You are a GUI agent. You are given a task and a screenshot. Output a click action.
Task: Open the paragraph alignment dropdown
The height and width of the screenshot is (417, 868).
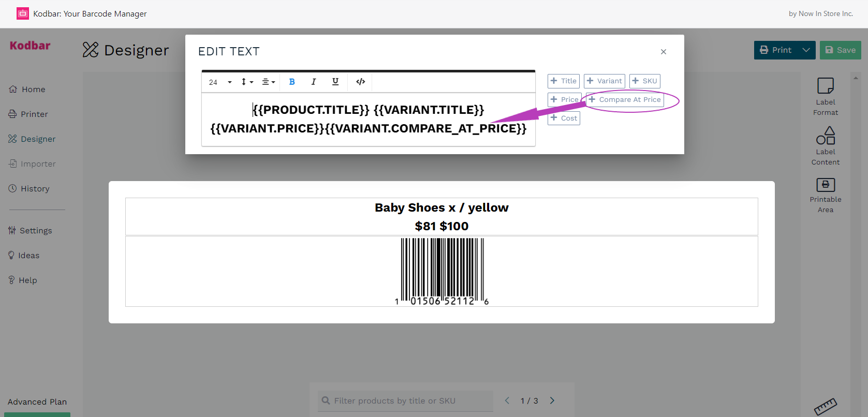point(268,82)
